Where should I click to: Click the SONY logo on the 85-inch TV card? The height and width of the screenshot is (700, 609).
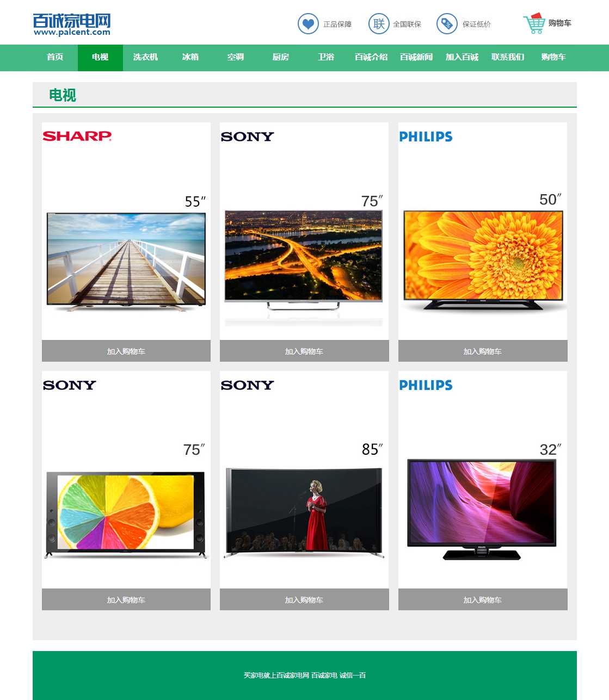pos(247,385)
